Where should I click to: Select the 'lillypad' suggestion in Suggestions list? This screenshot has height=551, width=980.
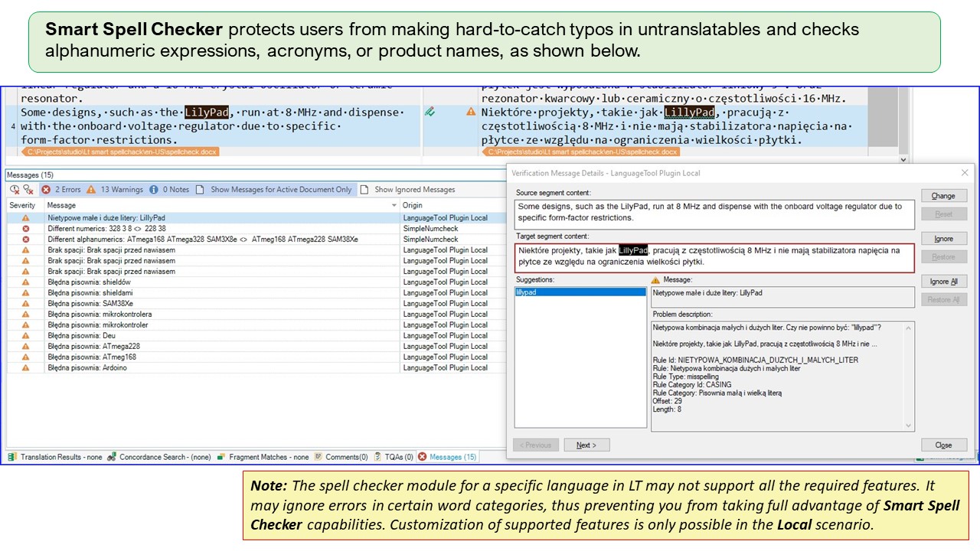[580, 292]
